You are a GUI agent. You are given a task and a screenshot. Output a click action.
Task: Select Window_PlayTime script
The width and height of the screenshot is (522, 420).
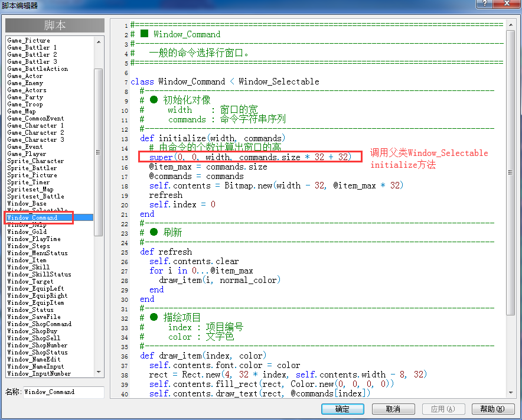point(34,239)
